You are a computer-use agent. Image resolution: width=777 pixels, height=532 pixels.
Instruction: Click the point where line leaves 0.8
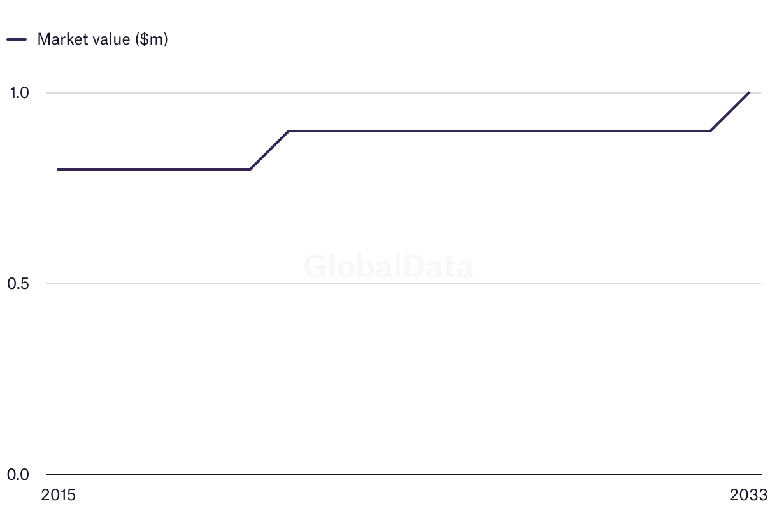[x=250, y=169]
